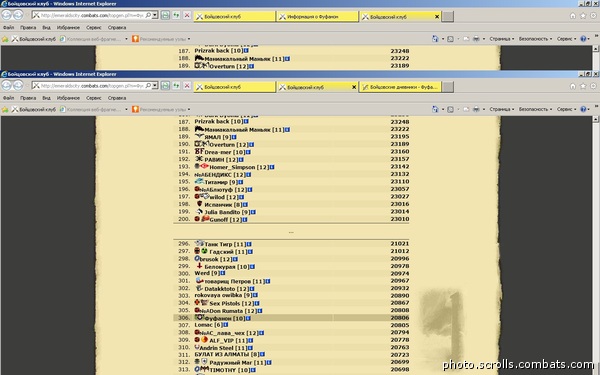The width and height of the screenshot is (600, 375).
Task: Open command-bar Сервис dropdown in front window
Action: pyautogui.click(x=566, y=109)
